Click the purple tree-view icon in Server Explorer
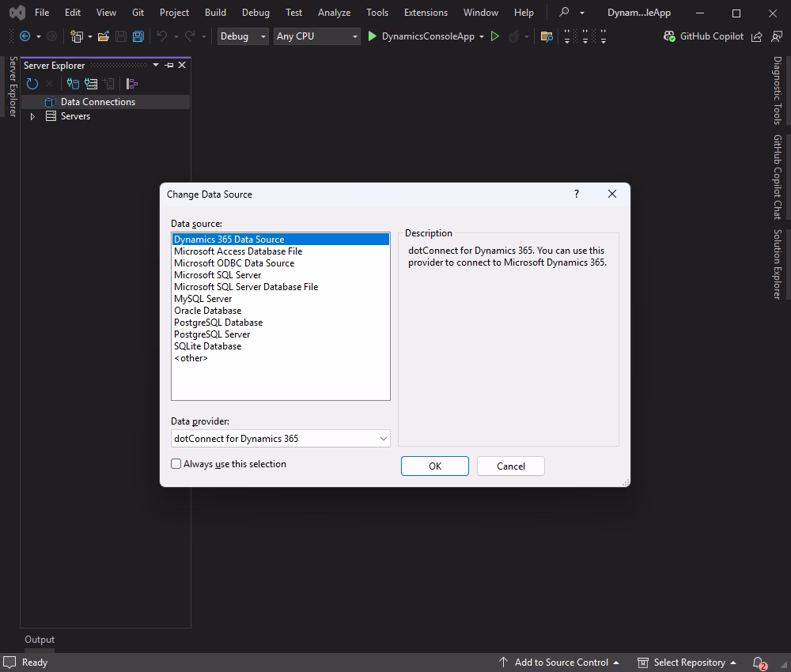The width and height of the screenshot is (791, 672). pyautogui.click(x=131, y=84)
